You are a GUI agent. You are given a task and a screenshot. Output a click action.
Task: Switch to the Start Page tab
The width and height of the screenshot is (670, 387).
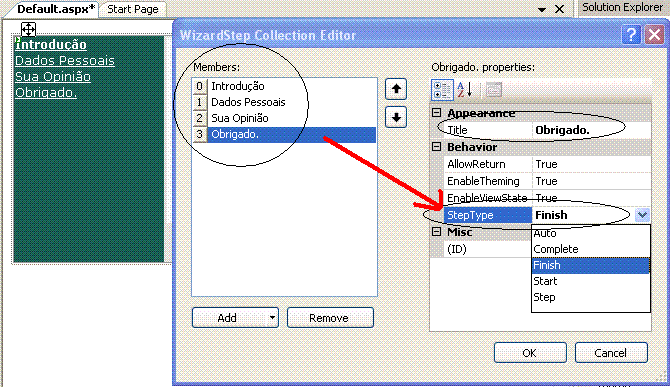click(x=133, y=9)
